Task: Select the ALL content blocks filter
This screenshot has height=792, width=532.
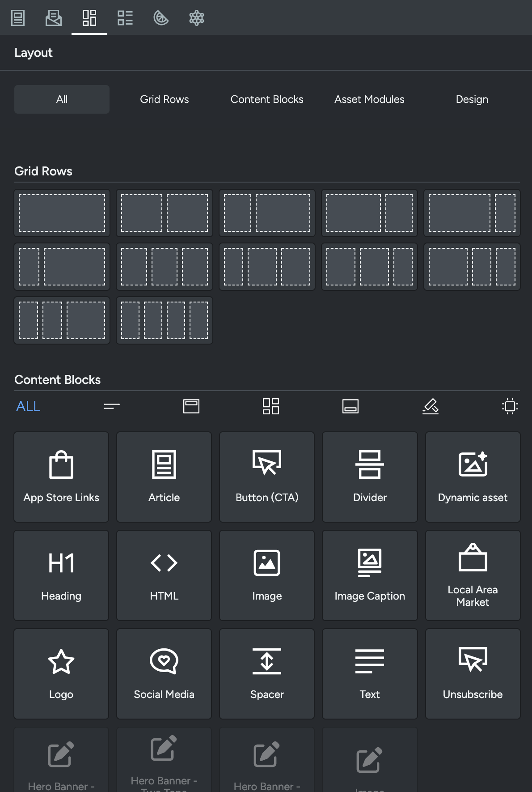Action: (x=28, y=406)
